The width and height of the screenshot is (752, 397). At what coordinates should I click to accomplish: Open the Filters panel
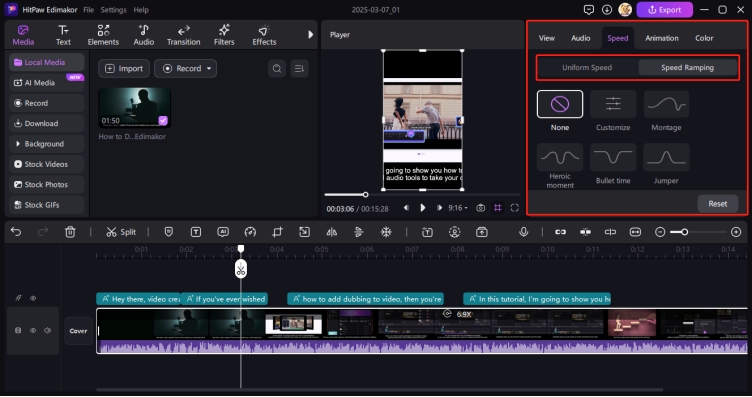(224, 35)
